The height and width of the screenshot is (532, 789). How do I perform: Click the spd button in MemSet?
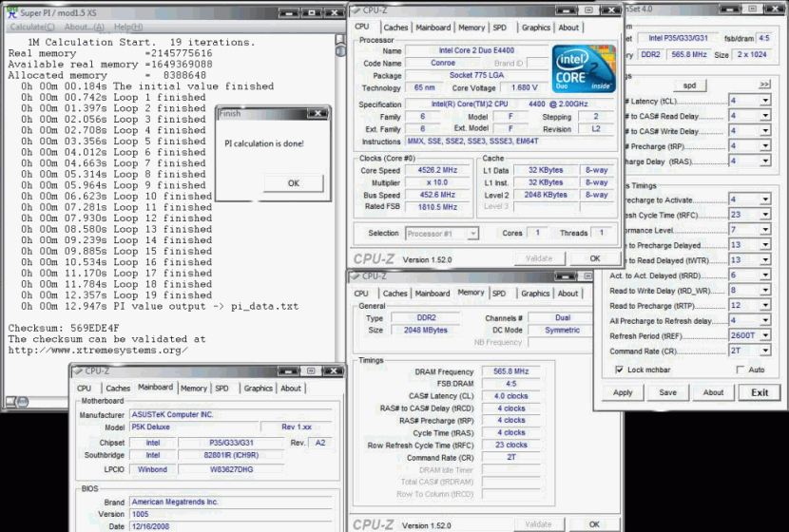coord(689,85)
